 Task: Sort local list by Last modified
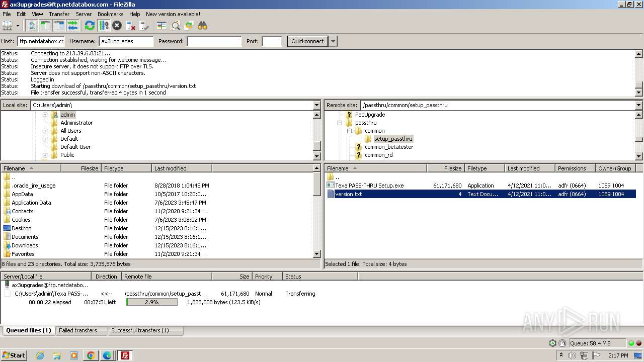(182, 168)
